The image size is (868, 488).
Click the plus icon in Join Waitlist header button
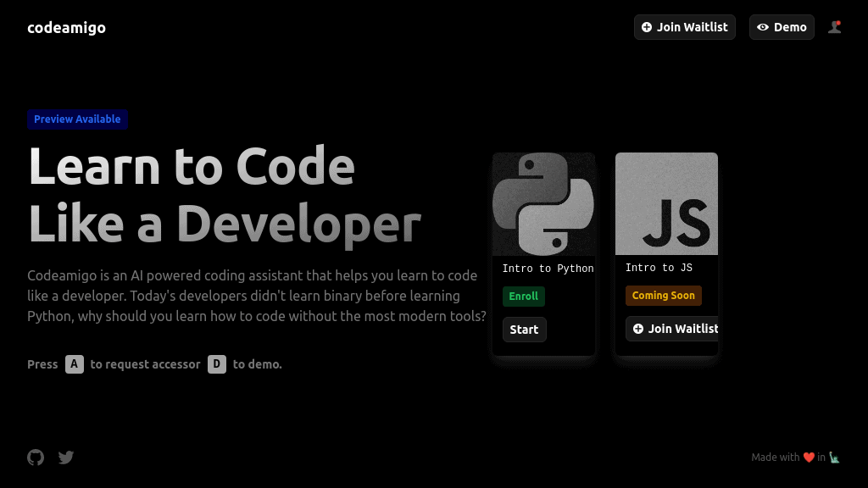646,26
